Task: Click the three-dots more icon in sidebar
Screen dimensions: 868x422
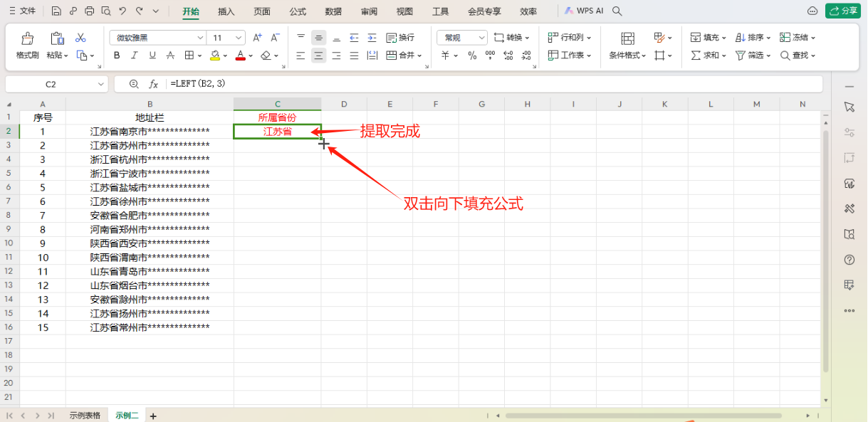Action: (x=849, y=310)
